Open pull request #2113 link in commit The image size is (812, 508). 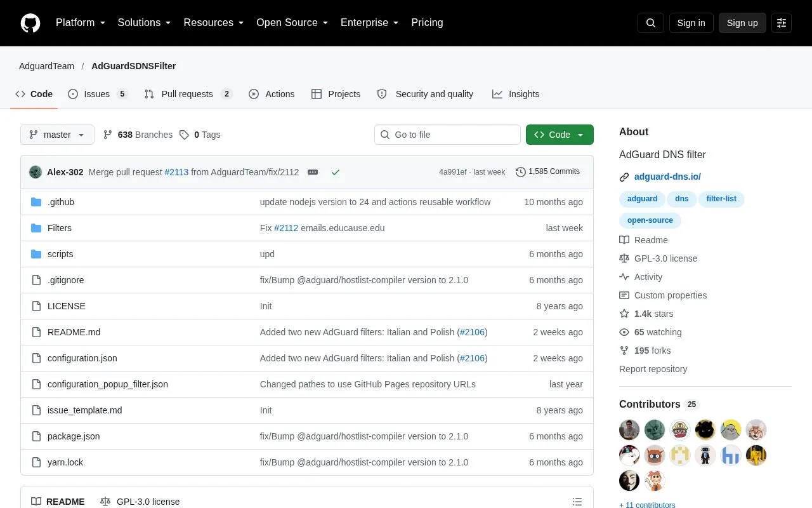pyautogui.click(x=176, y=172)
